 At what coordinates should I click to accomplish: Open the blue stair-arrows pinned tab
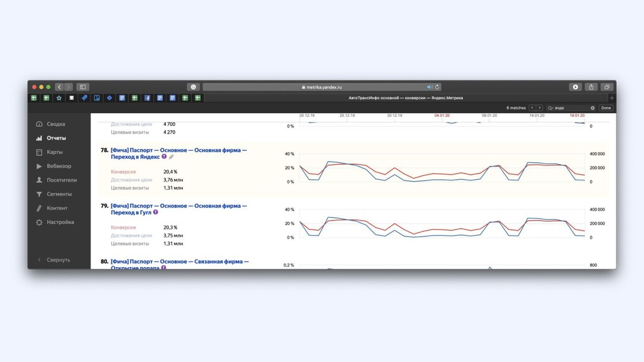(84, 97)
